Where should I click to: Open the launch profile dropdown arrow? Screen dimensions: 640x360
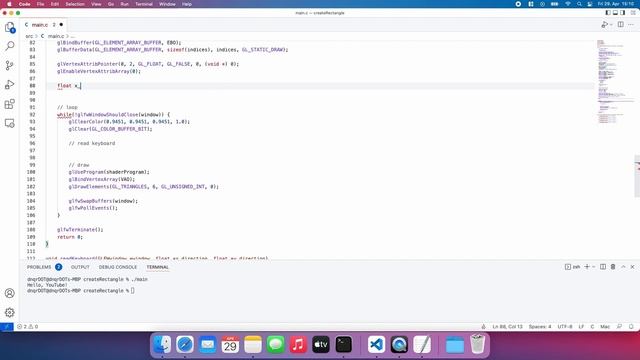(x=594, y=267)
